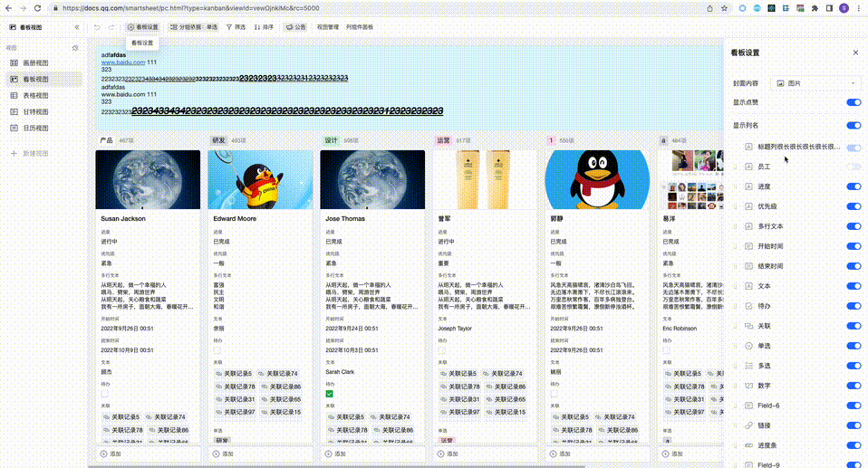Collapse the left sidebar with the double-chevron icon
This screenshot has width=868, height=468.
(77, 27)
